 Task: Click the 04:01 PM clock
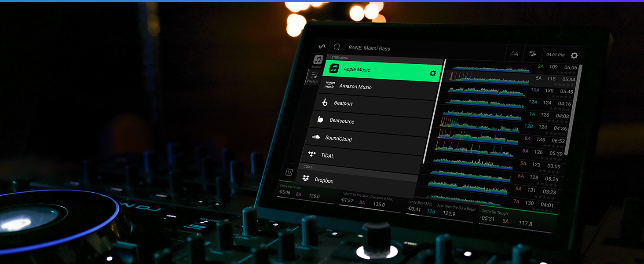tap(555, 55)
